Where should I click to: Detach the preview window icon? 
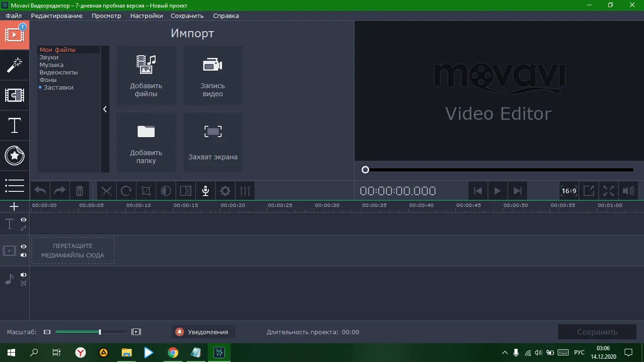589,191
